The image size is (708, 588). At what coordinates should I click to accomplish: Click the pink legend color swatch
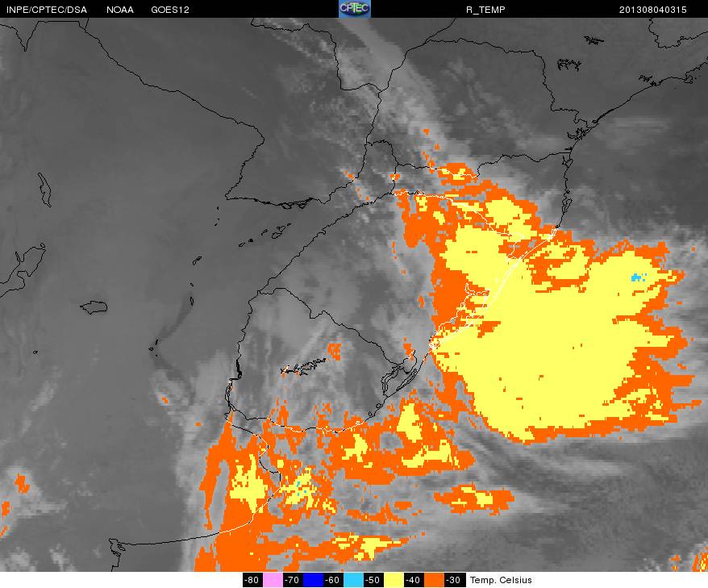273,580
